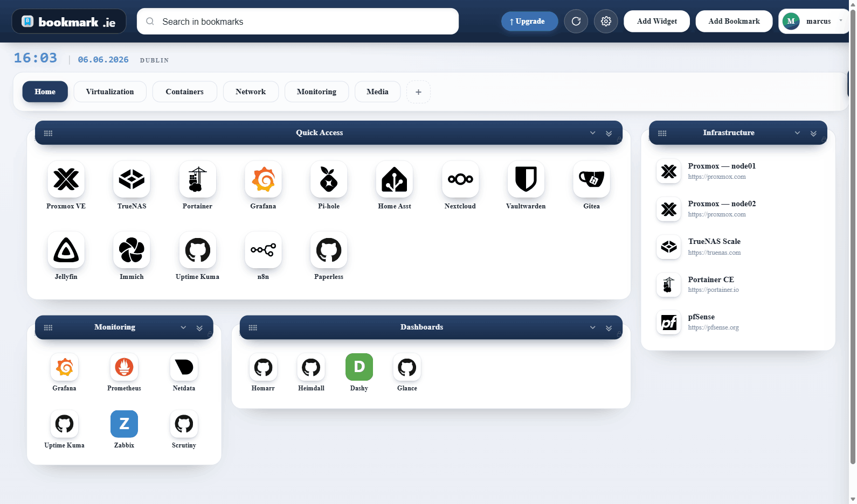Screen dimensions: 857x504
Task: Open the Quick Access widget dropdown chevron
Action: click(593, 133)
